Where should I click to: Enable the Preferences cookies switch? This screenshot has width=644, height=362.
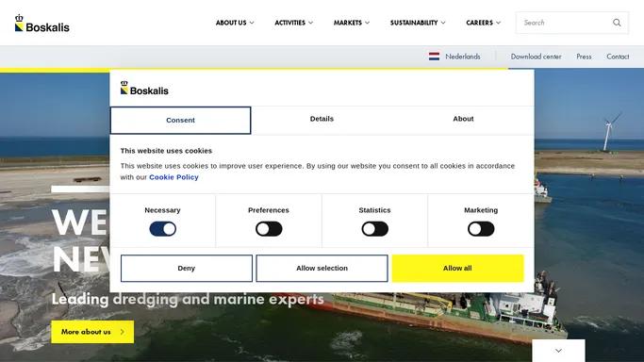point(269,229)
